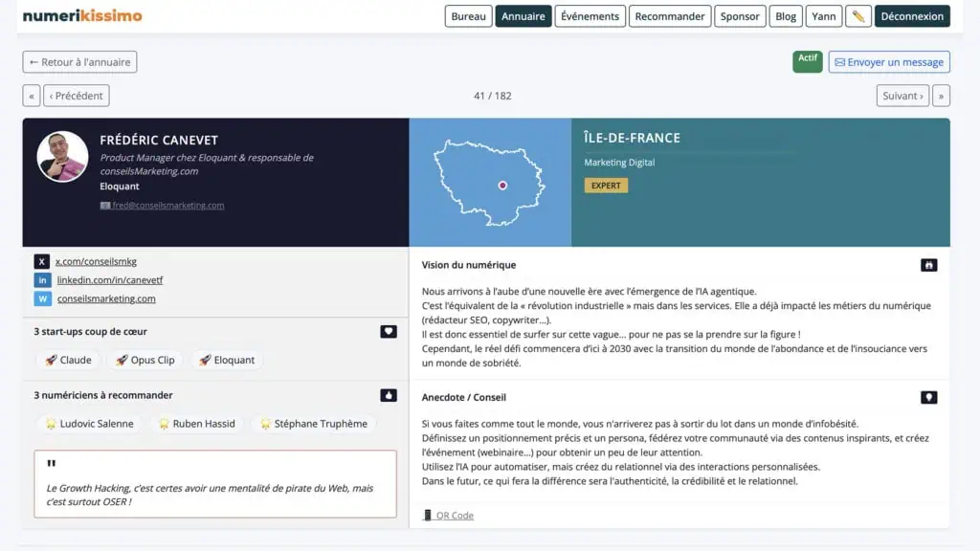Screen dimensions: 980x551
Task: Click Frédéric Canevet's profile photo
Action: click(63, 157)
